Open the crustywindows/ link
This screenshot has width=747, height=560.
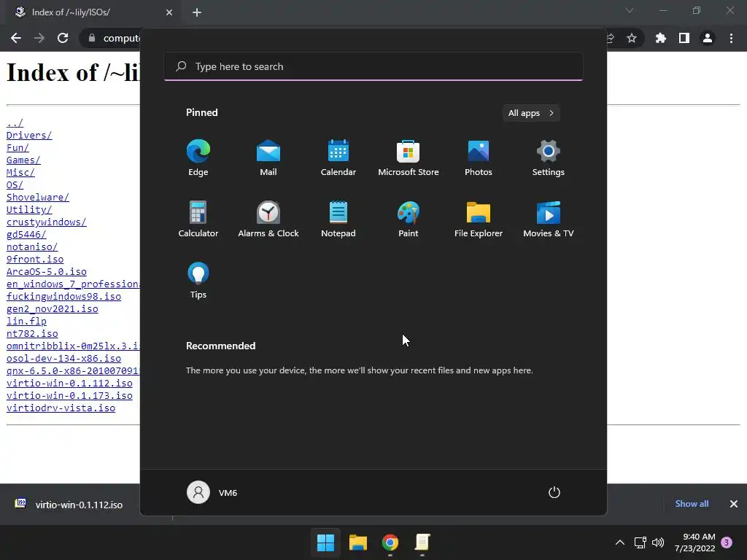click(x=46, y=222)
